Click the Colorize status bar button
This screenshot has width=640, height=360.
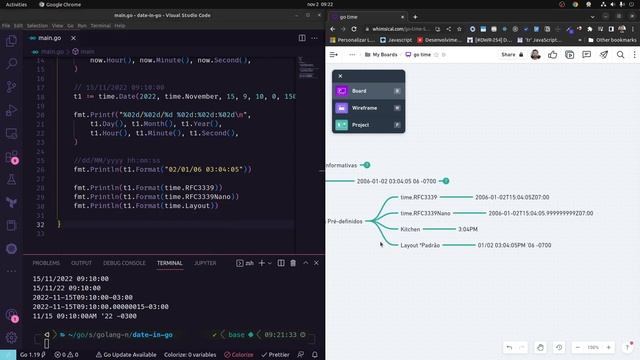pyautogui.click(x=239, y=355)
